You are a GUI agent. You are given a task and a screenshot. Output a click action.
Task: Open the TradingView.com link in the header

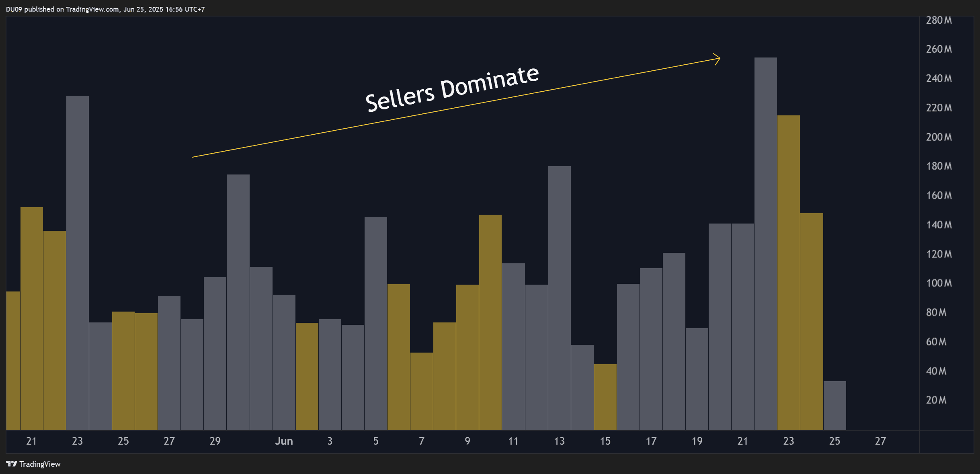pyautogui.click(x=92, y=9)
